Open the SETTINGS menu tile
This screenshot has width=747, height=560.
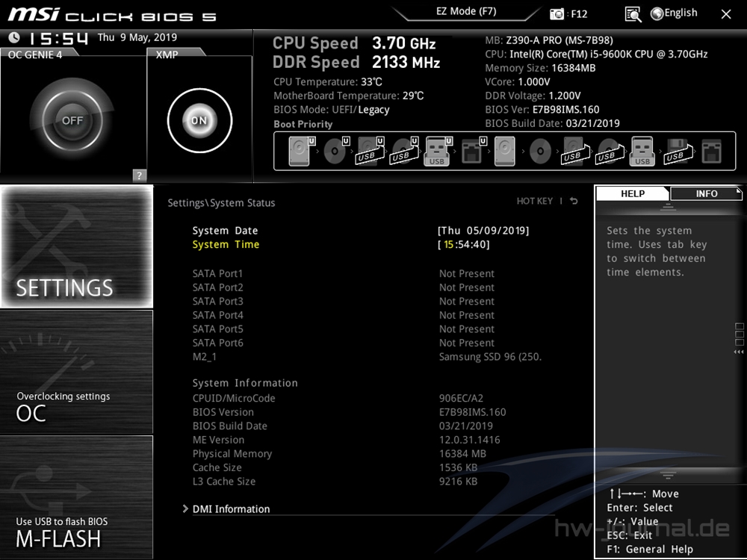77,246
